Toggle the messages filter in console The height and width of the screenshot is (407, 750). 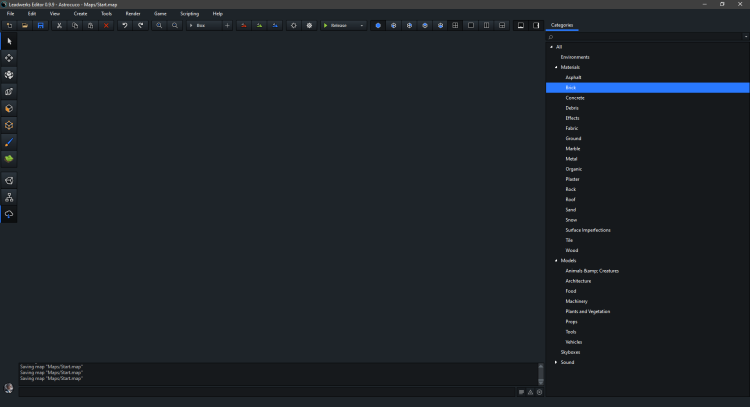point(522,392)
